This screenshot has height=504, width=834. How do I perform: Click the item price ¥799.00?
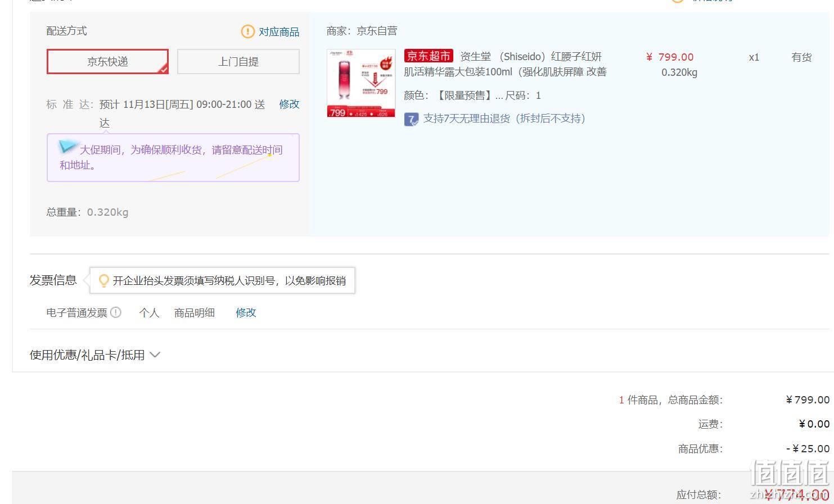click(x=670, y=57)
